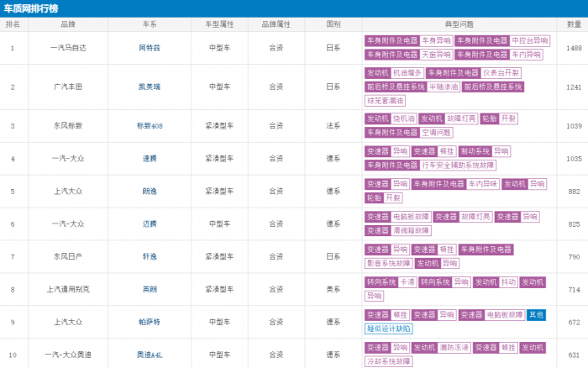Image resolution: width=588 pixels, height=368 pixels.
Task: Open the 阿特兹 car series link
Action: click(x=150, y=48)
